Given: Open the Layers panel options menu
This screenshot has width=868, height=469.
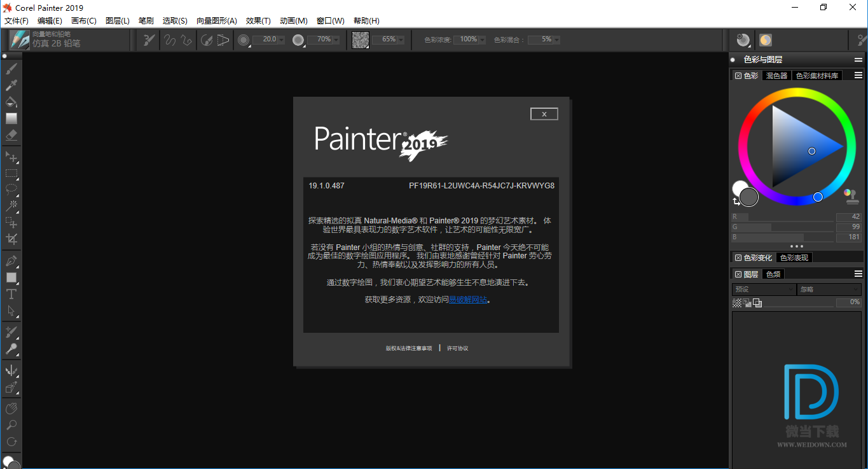Looking at the screenshot, I should pos(858,274).
